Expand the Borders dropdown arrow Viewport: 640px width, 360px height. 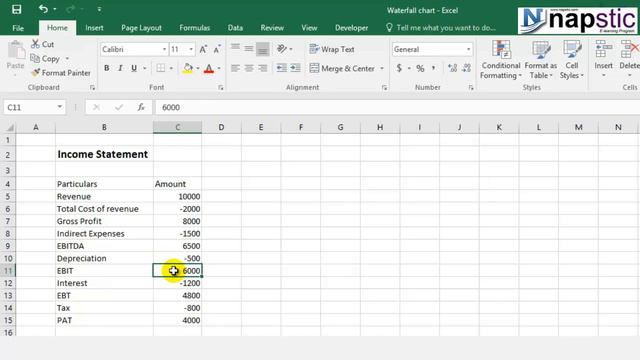coord(171,68)
